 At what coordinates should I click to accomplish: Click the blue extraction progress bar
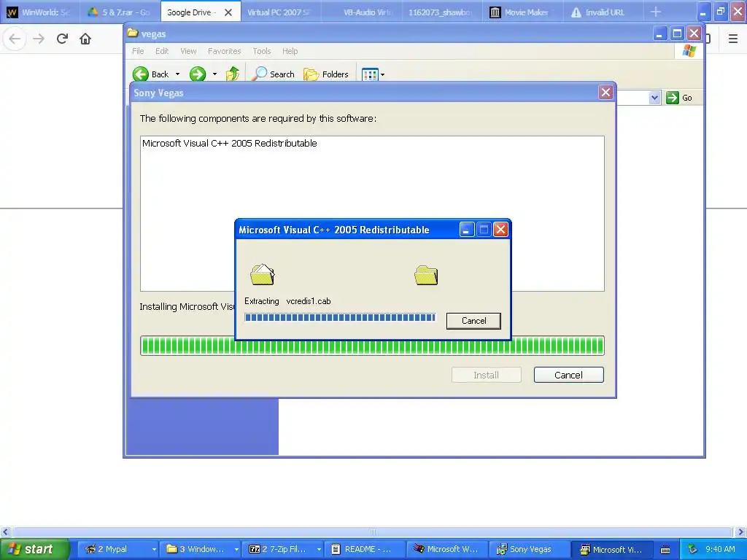tap(340, 317)
